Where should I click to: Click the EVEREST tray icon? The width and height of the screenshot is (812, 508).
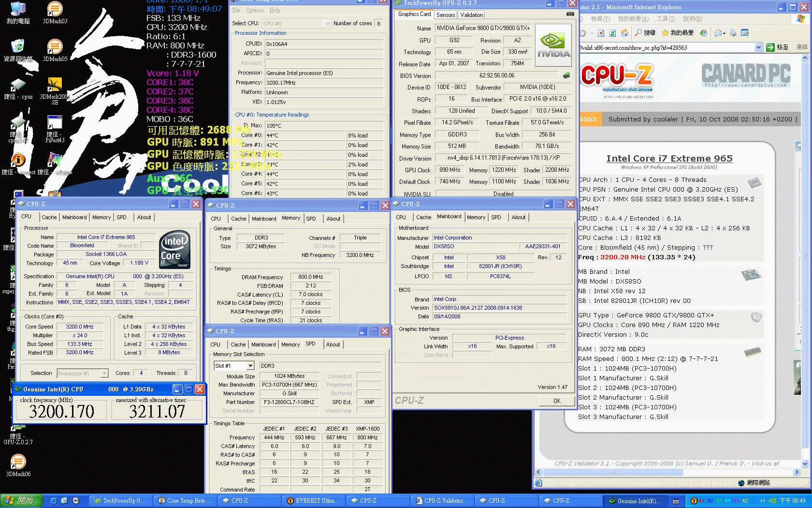click(694, 501)
